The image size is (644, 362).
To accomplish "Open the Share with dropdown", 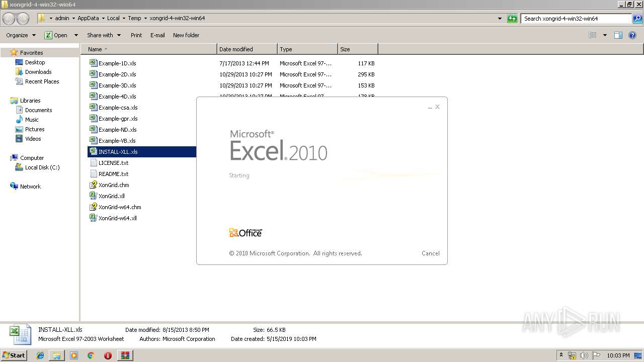I will tap(104, 35).
